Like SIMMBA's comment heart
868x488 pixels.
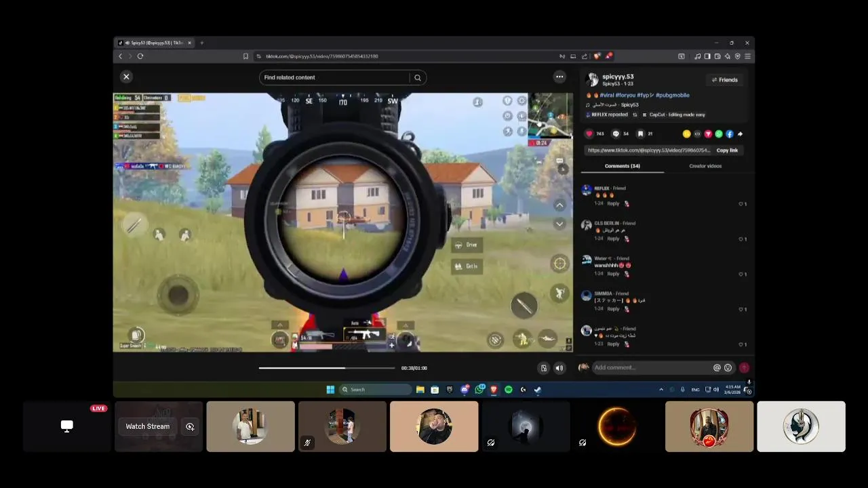[741, 310]
